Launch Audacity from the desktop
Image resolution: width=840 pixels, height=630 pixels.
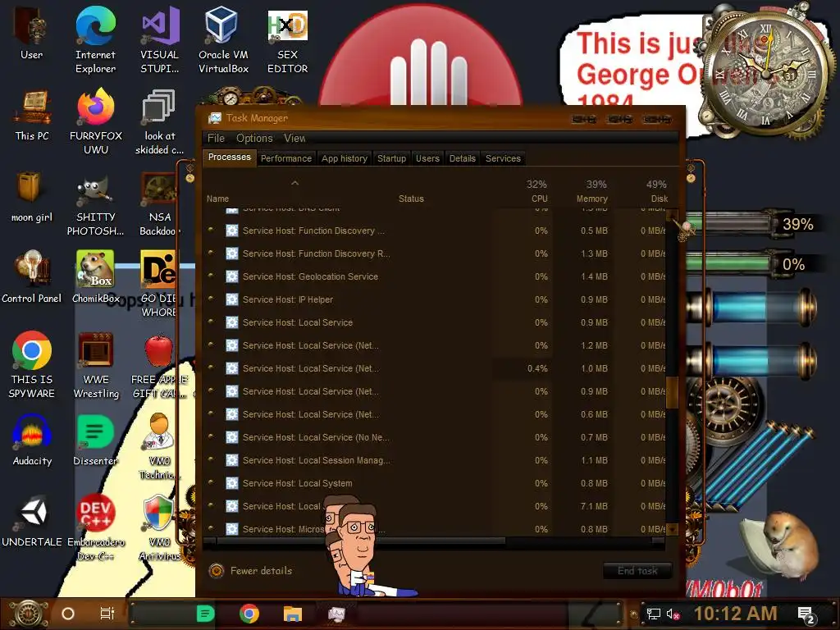tap(32, 440)
